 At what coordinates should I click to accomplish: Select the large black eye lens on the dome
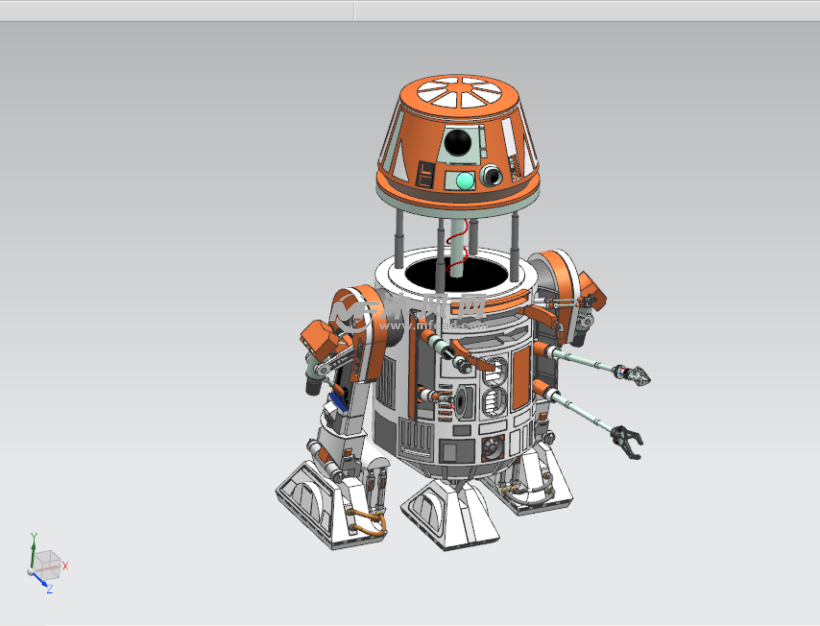458,142
